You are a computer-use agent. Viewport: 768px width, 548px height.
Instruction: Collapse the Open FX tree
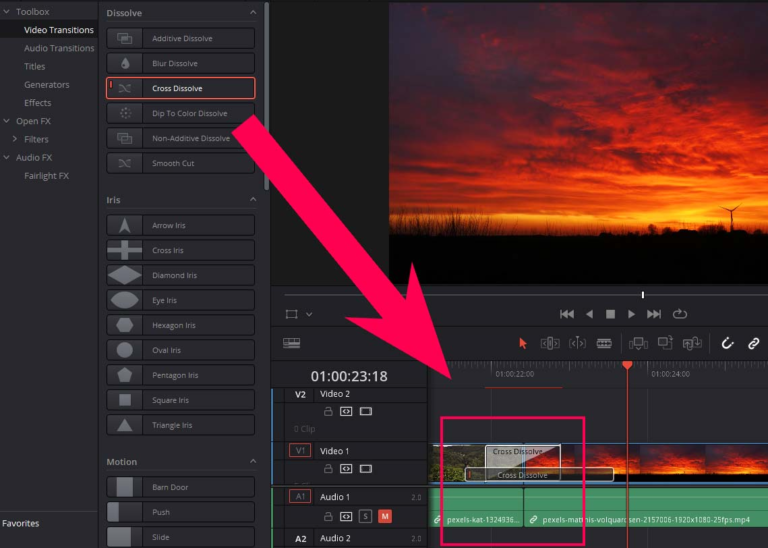coord(6,121)
